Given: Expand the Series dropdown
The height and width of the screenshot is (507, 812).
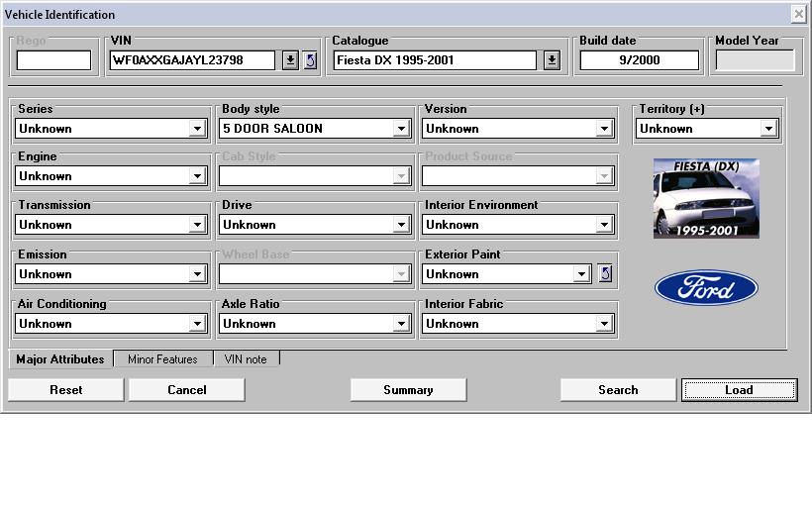Looking at the screenshot, I should [197, 129].
